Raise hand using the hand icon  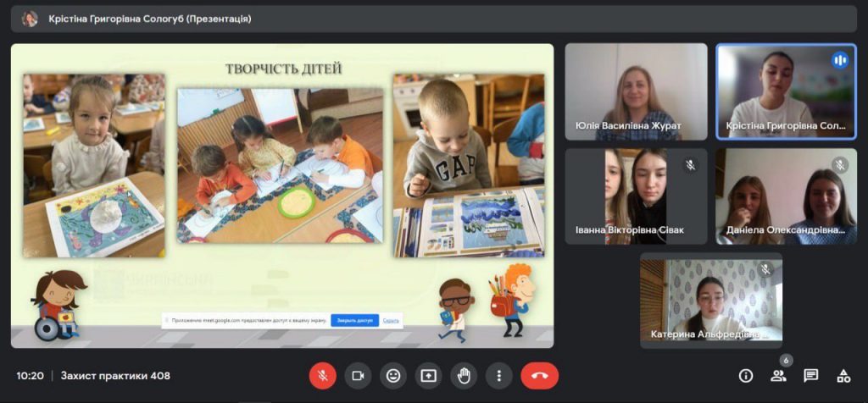464,376
